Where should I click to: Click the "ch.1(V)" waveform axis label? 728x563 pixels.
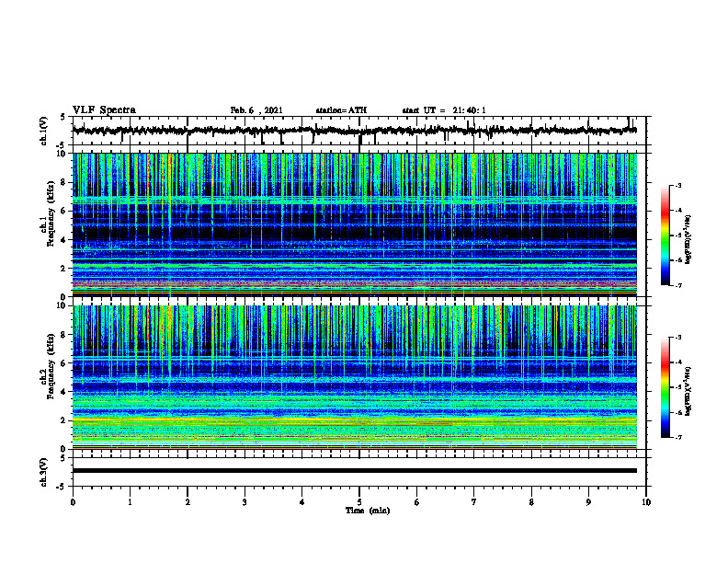pos(44,131)
